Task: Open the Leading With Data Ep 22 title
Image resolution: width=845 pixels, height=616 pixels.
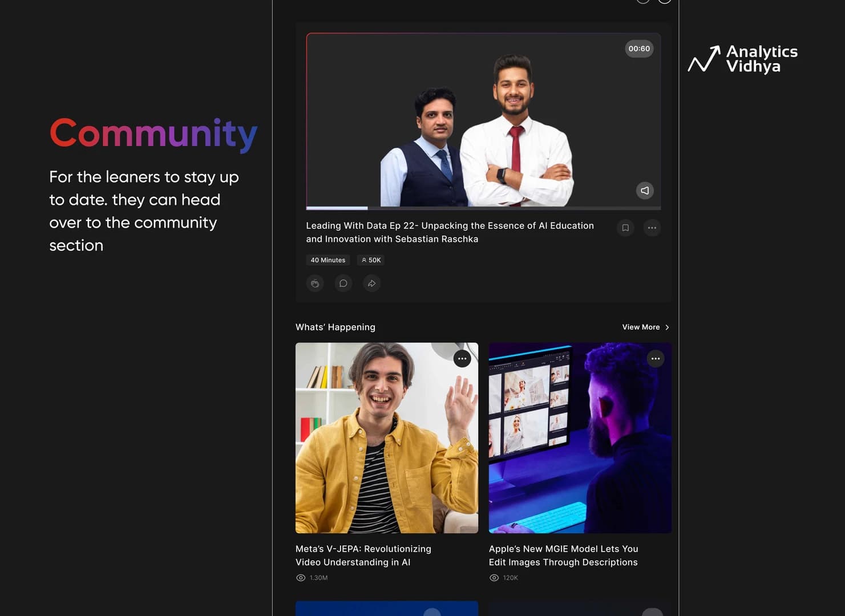Action: pos(450,232)
